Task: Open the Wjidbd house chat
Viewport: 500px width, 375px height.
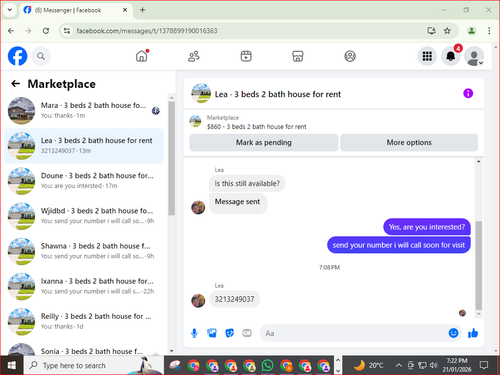Action: tap(84, 216)
